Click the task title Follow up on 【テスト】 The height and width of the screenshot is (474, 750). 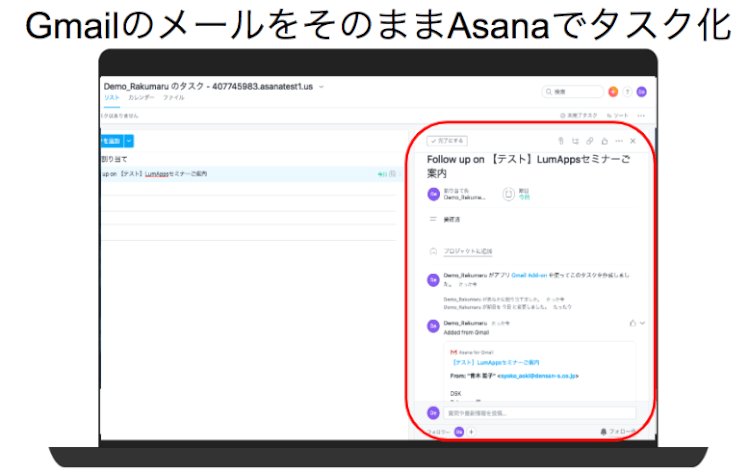pos(529,165)
